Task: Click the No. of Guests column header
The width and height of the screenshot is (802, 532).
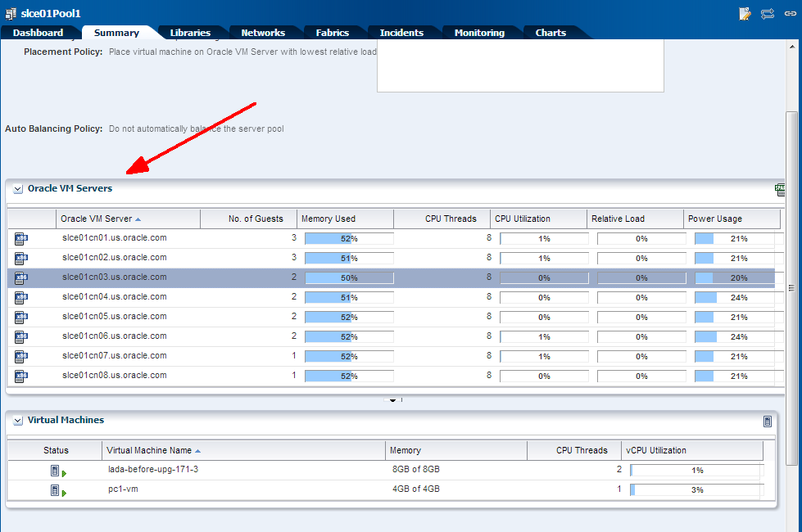Action: [x=248, y=219]
